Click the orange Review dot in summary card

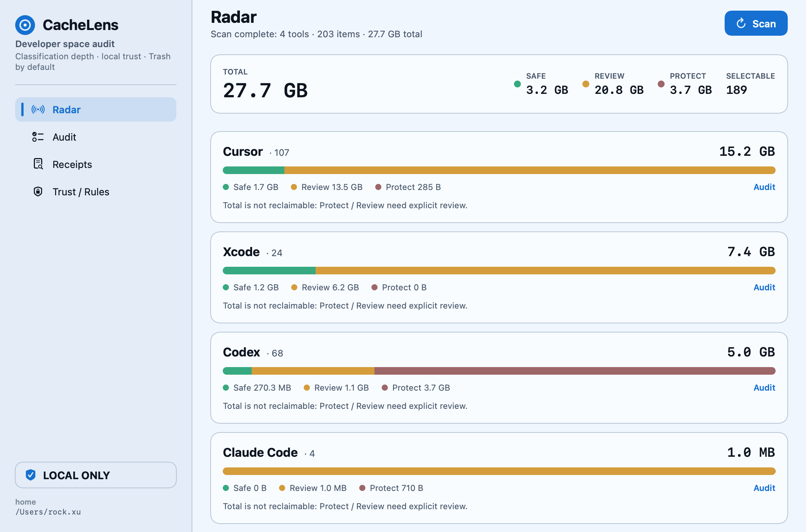click(586, 84)
